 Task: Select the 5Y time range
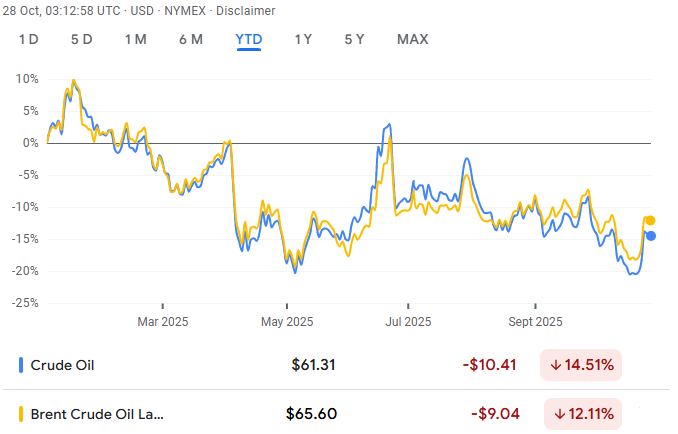click(x=355, y=39)
